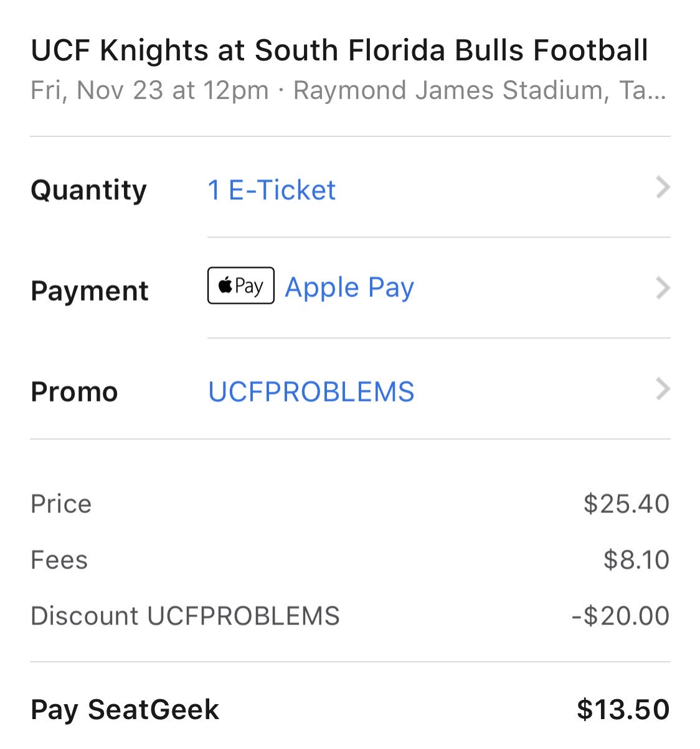
Task: Edit the UCFPROBLEMS promo code value
Action: click(311, 392)
